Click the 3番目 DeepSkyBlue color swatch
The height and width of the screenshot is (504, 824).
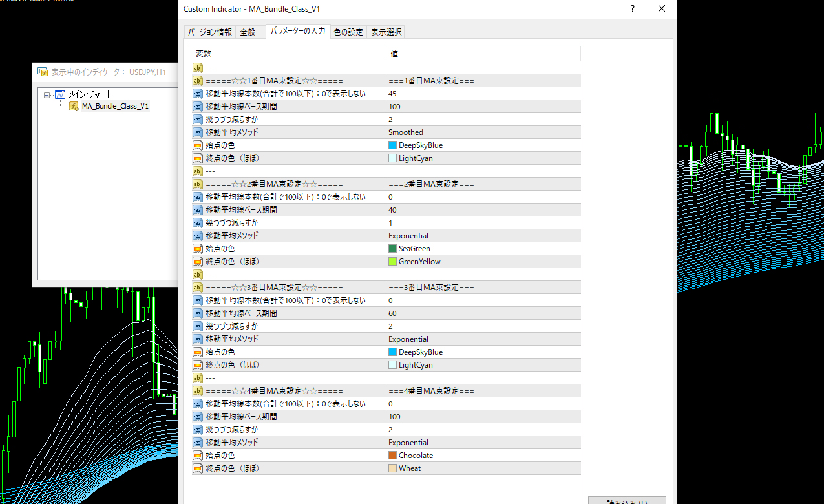point(392,352)
